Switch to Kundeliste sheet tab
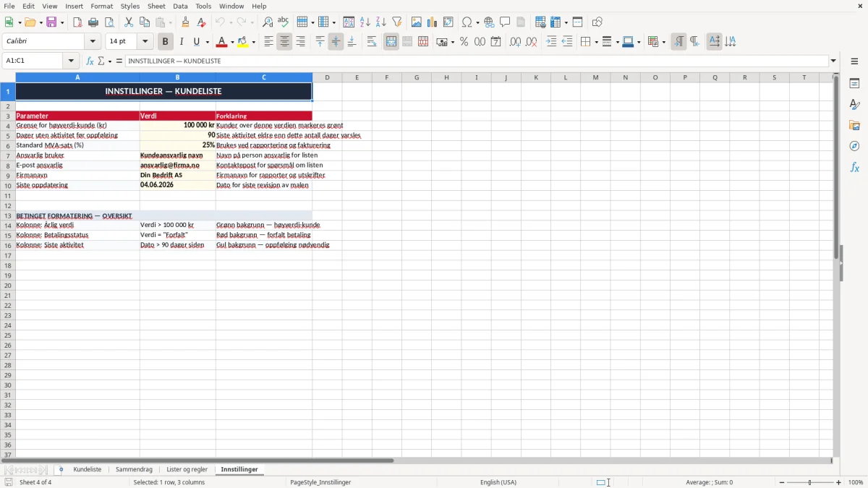The width and height of the screenshot is (868, 488). (x=87, y=469)
